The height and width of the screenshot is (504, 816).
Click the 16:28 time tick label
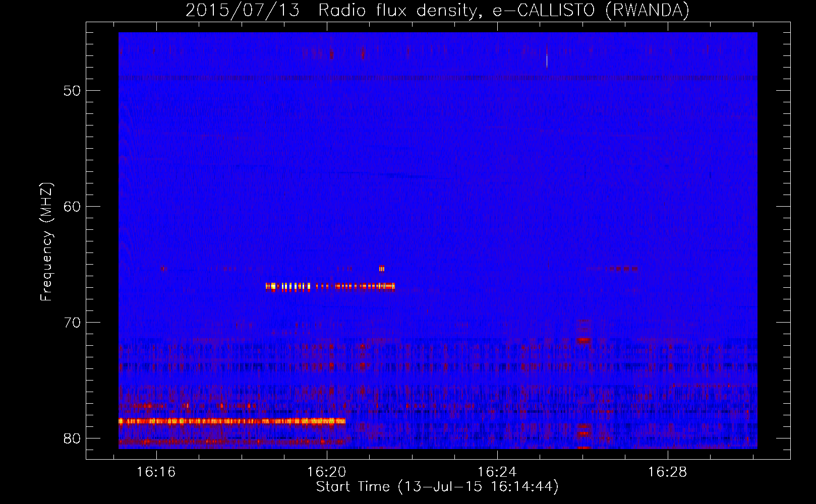pos(667,472)
